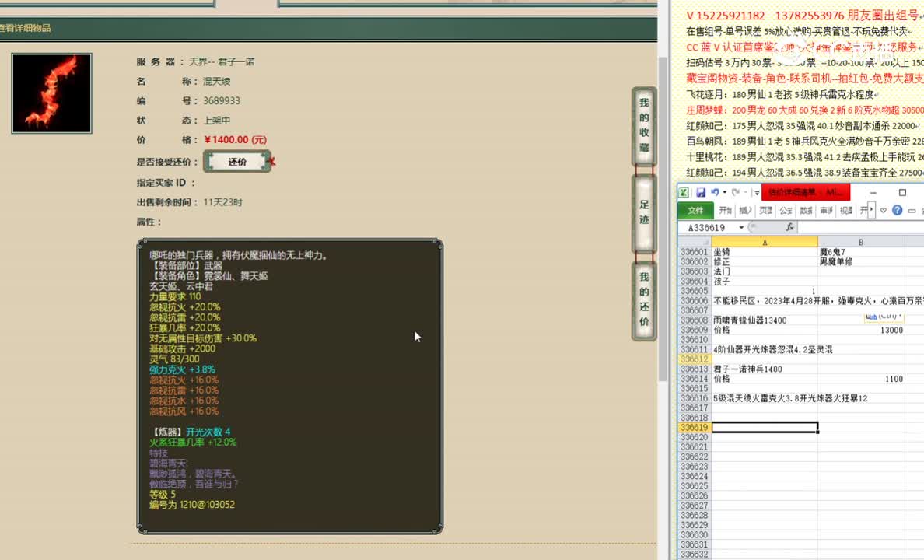Viewport: 924px width, 560px height.
Task: Click the 混天绫 item thumbnail image
Action: (x=52, y=93)
